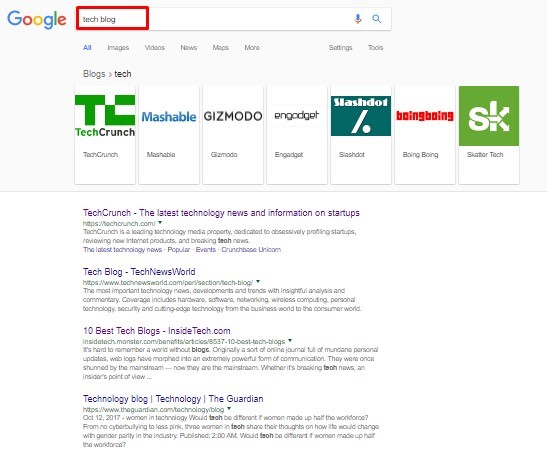Click the Skatter Tech card label text
The height and width of the screenshot is (458, 547).
[x=485, y=155]
